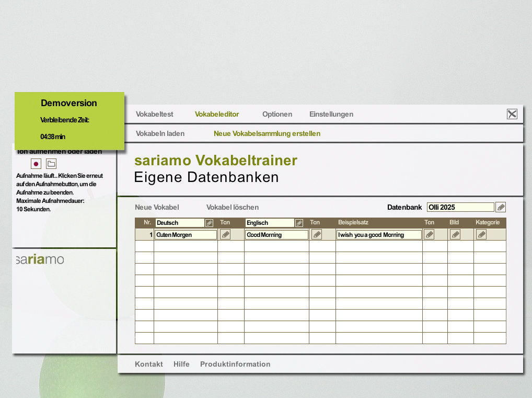The image size is (532, 398).
Task: Edit Kategorie for the first vocabulary row
Action: click(481, 235)
